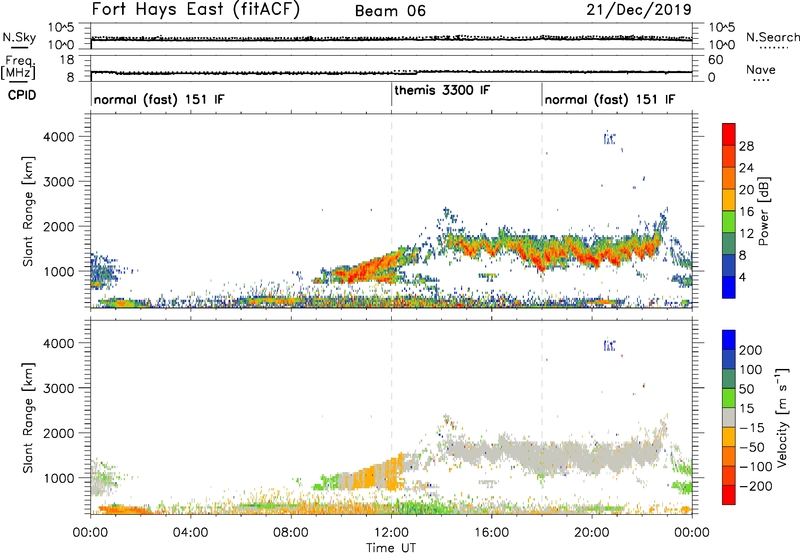Click the CPID boundary line before "themis 3300 IF"
This screenshot has width=800, height=554.
[x=391, y=94]
